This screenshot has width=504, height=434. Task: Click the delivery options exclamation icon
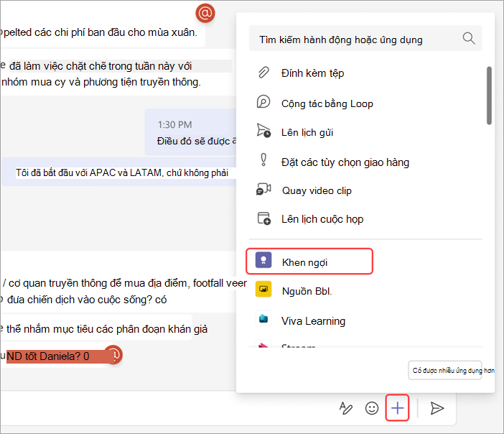click(x=263, y=160)
